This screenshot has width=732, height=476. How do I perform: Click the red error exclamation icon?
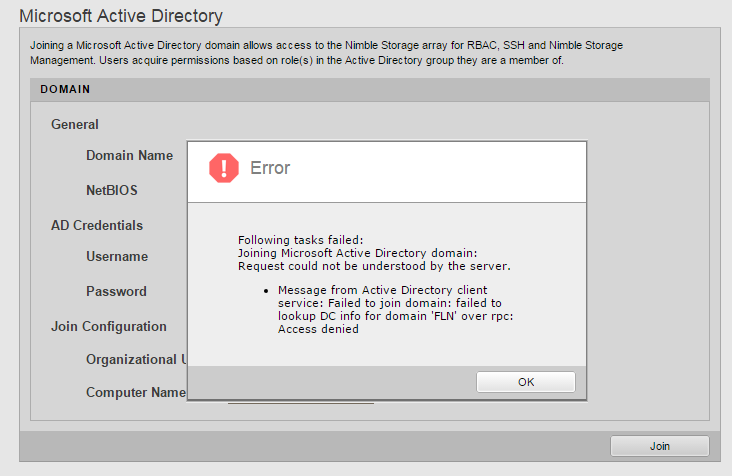pos(224,168)
